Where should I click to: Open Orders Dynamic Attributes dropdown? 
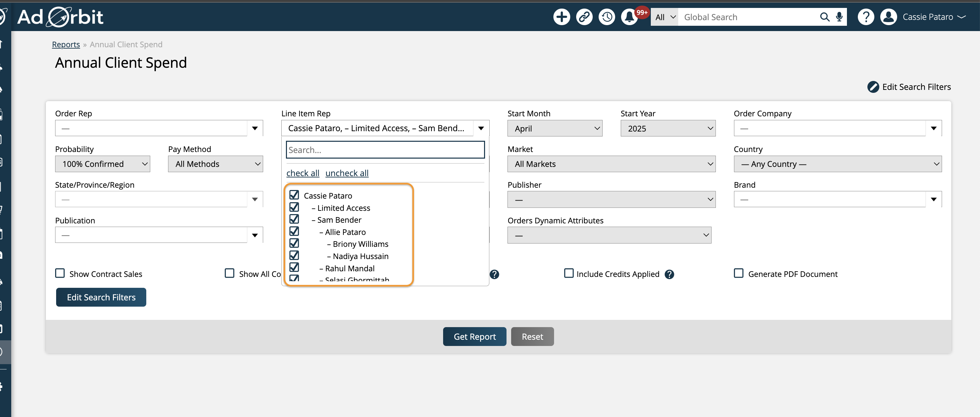(x=609, y=235)
